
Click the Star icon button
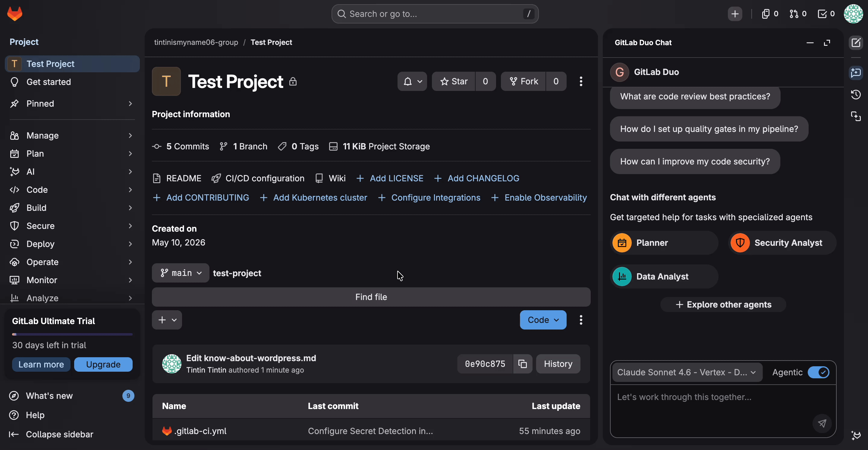(454, 81)
